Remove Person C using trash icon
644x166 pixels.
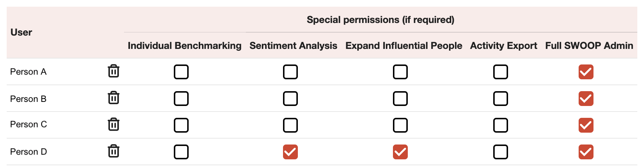pyautogui.click(x=114, y=124)
